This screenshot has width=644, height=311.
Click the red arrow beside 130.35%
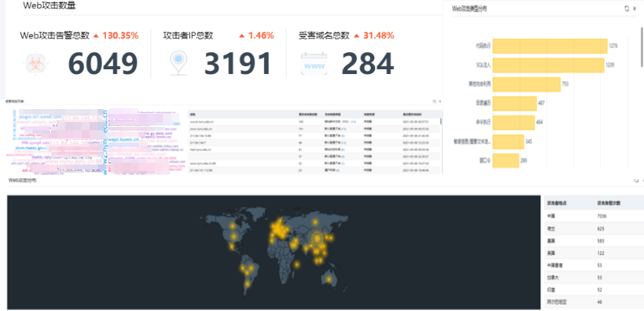(x=96, y=36)
